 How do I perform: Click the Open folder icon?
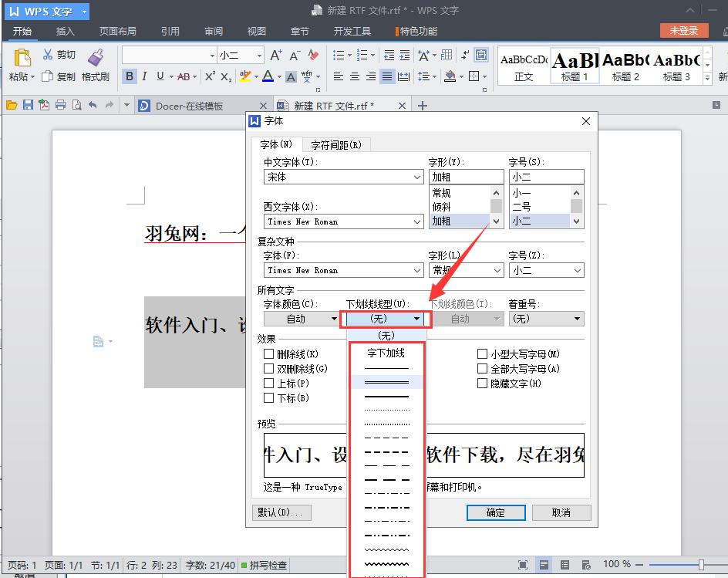pyautogui.click(x=12, y=105)
